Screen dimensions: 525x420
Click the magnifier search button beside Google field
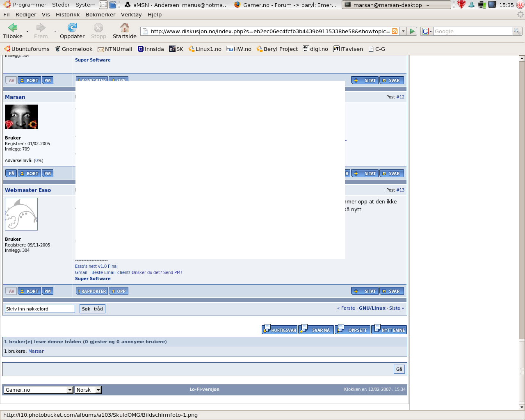pyautogui.click(x=517, y=31)
